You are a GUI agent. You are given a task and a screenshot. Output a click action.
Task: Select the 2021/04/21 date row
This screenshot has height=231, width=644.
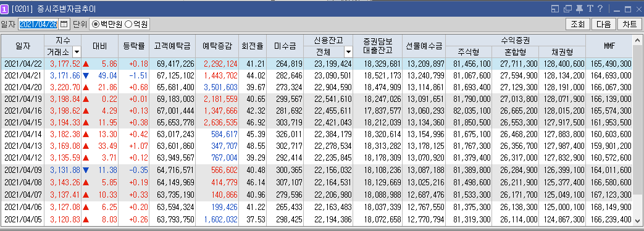317,75
